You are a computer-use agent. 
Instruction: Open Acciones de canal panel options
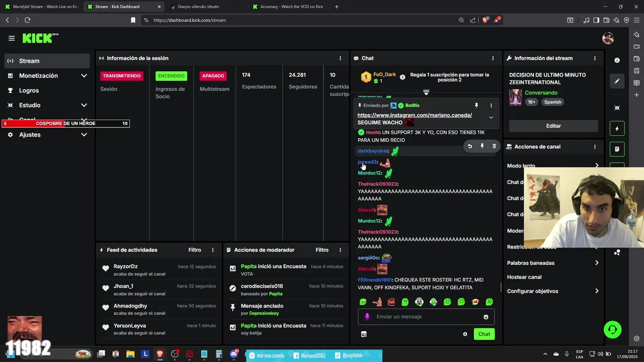coord(595,147)
